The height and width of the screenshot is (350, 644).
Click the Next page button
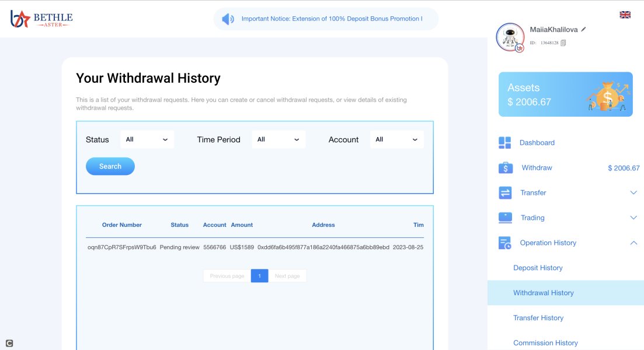pos(287,276)
